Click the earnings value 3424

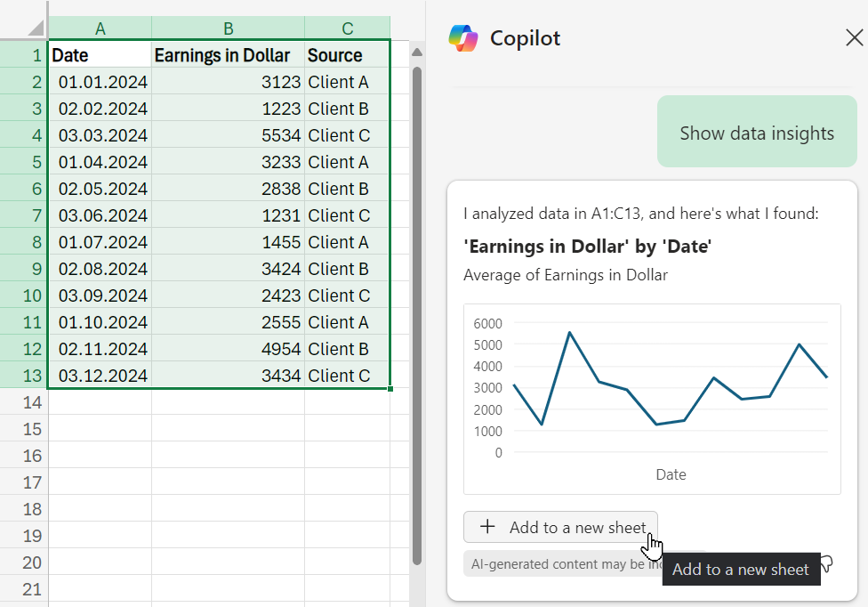point(228,268)
